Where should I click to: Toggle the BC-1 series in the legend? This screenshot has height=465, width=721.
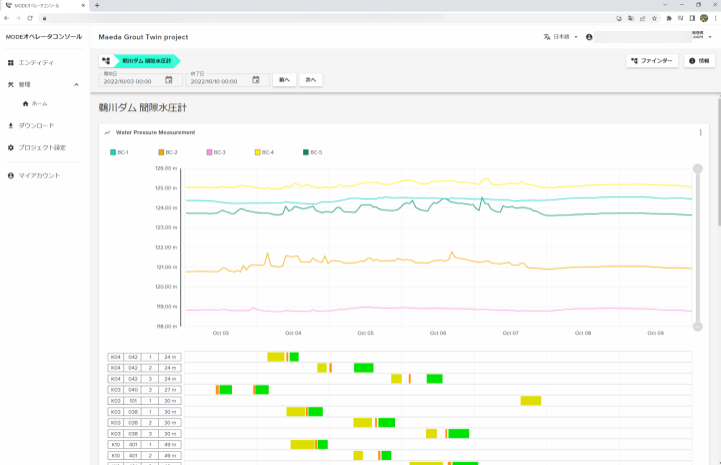pos(119,152)
